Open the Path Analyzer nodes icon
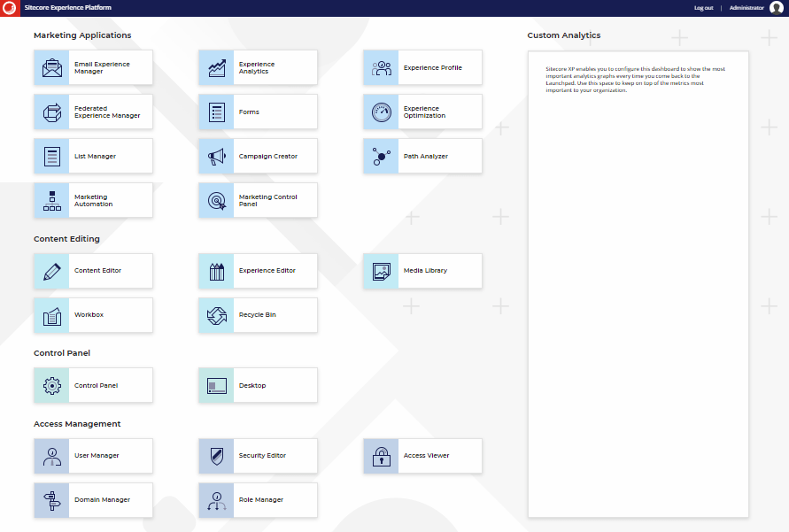The height and width of the screenshot is (532, 789). [381, 156]
